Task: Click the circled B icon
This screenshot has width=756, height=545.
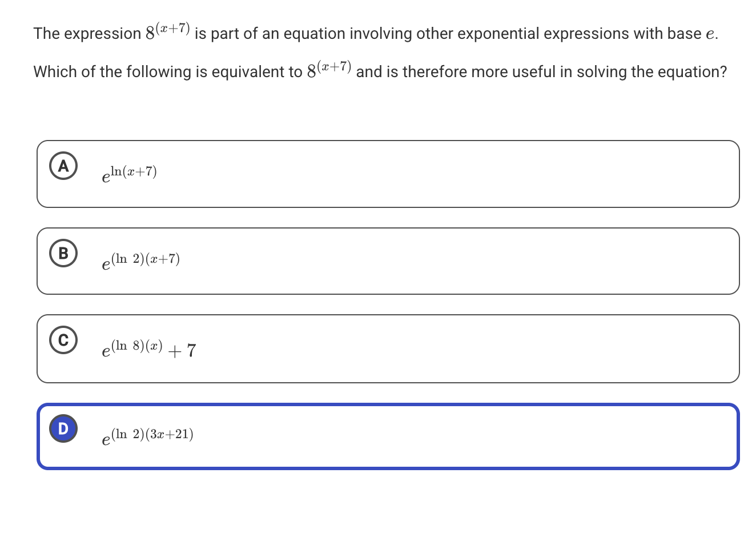Action: point(63,254)
